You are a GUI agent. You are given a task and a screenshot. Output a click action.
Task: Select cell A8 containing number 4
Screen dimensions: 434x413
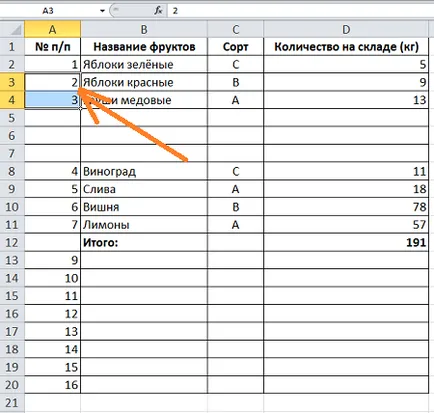[x=52, y=171]
